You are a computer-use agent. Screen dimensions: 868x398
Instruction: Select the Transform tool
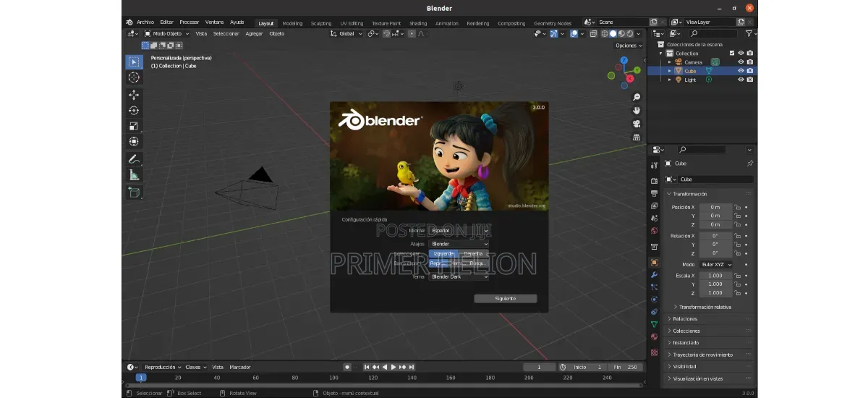pos(134,141)
